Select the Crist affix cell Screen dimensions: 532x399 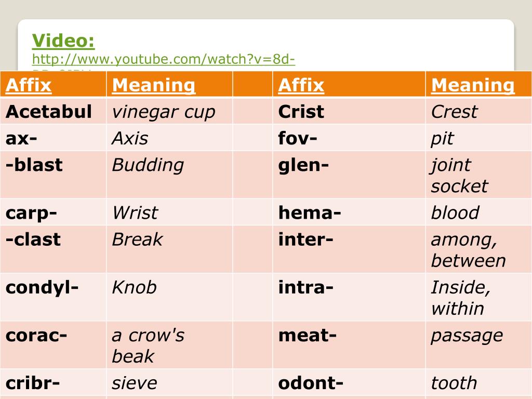coord(349,111)
